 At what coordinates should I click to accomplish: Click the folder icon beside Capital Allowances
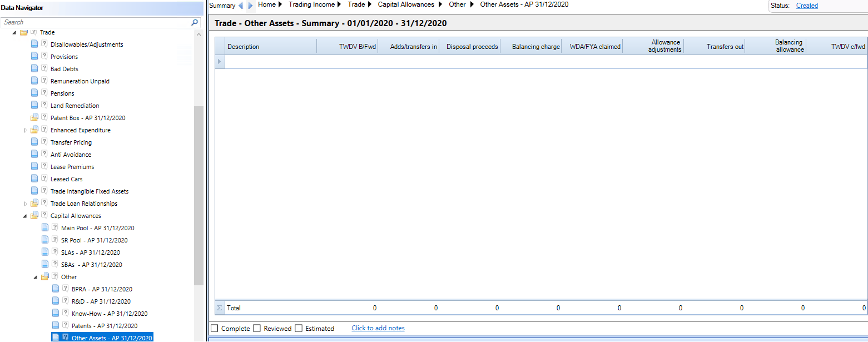point(34,216)
